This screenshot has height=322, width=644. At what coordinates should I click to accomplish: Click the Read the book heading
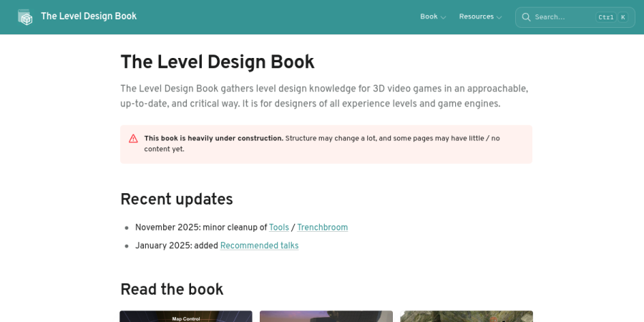[x=172, y=290]
